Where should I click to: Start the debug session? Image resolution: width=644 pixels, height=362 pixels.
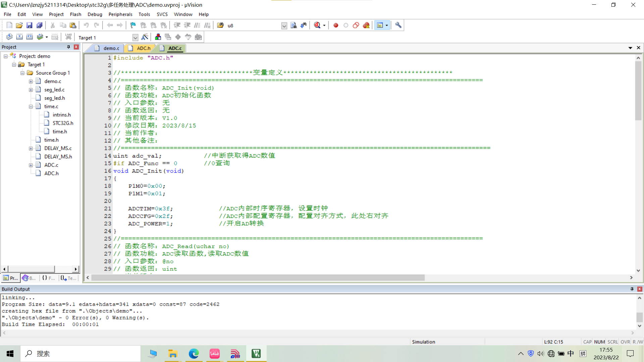(317, 25)
